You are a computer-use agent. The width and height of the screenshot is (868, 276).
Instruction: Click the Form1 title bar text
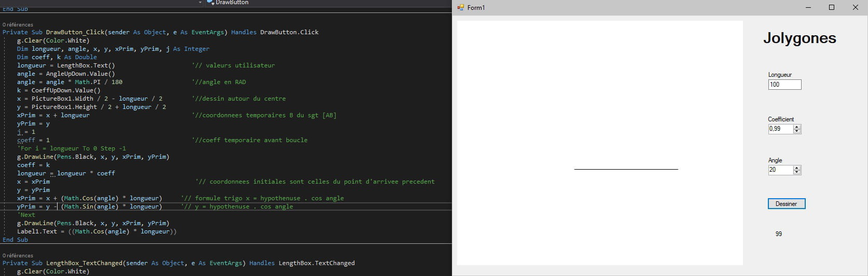tap(476, 8)
